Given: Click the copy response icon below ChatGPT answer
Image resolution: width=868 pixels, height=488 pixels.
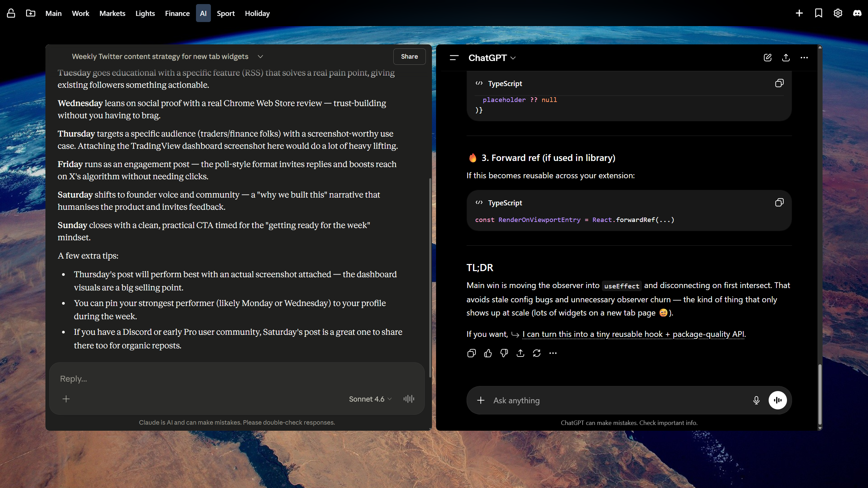Looking at the screenshot, I should [x=472, y=353].
